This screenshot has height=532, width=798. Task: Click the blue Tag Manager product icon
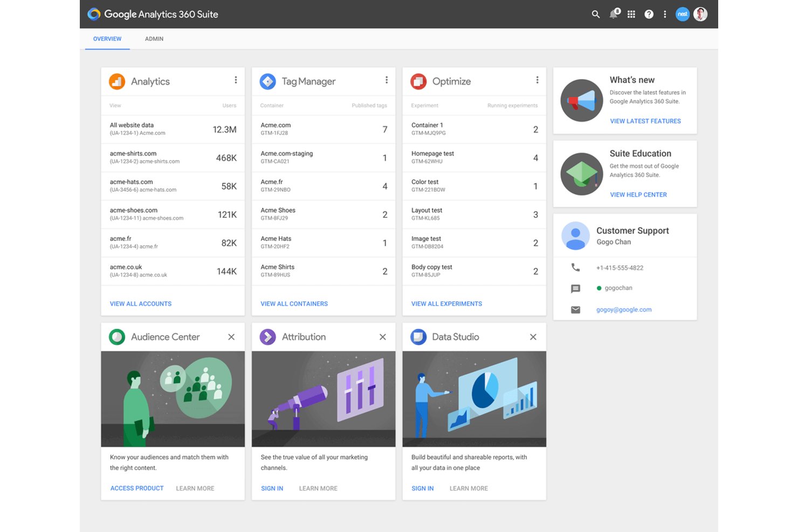268,81
